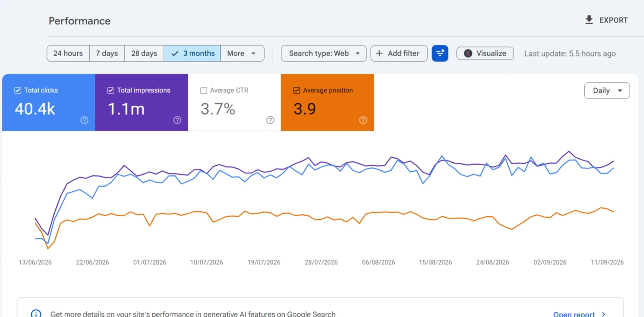
Task: Click the 3.9 average position value
Action: [x=305, y=109]
